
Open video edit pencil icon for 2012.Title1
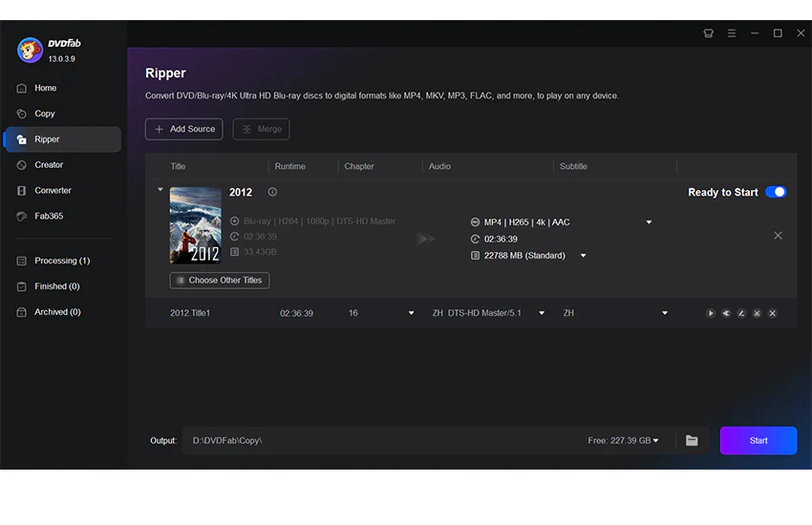pos(741,313)
